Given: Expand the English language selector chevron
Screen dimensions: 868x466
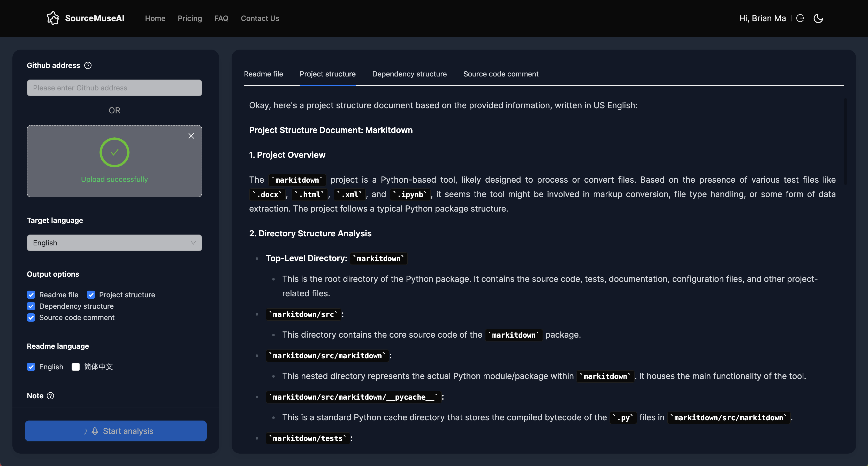Looking at the screenshot, I should [x=193, y=243].
